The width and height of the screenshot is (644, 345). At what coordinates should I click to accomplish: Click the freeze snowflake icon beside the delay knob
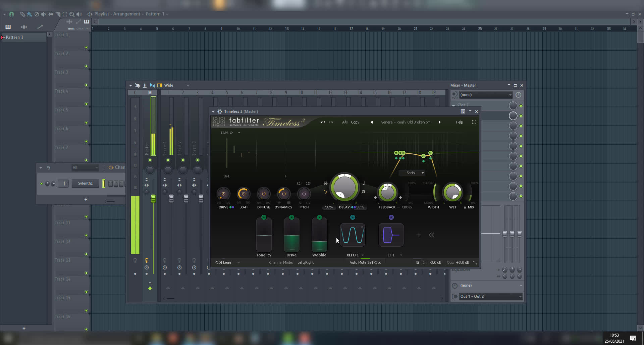[x=325, y=183]
